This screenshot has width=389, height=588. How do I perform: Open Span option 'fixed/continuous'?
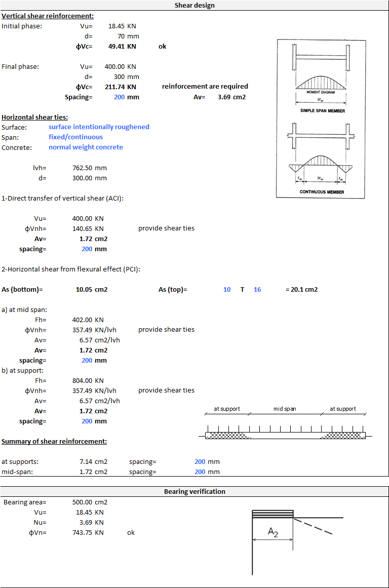click(76, 137)
